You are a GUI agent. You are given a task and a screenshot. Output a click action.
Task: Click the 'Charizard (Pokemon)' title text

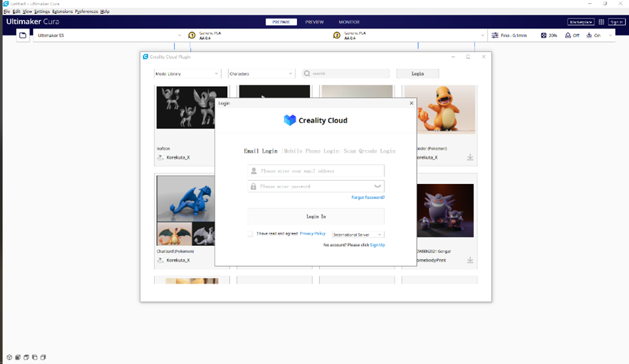(x=176, y=251)
